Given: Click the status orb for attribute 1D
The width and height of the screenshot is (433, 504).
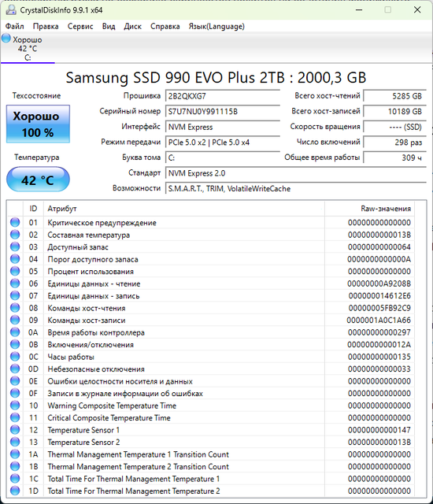Looking at the screenshot, I should point(15,491).
